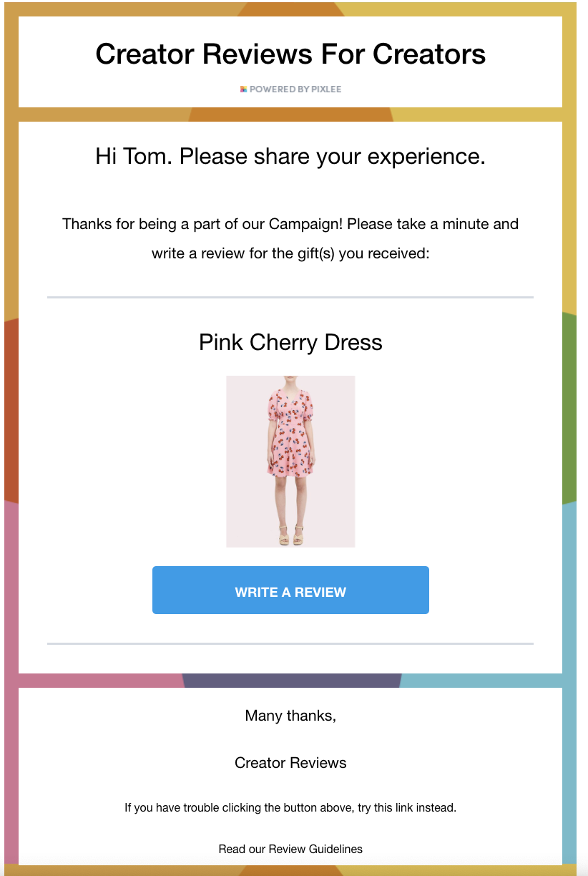Click the Write a Review button
588x876 pixels.
pyautogui.click(x=290, y=590)
